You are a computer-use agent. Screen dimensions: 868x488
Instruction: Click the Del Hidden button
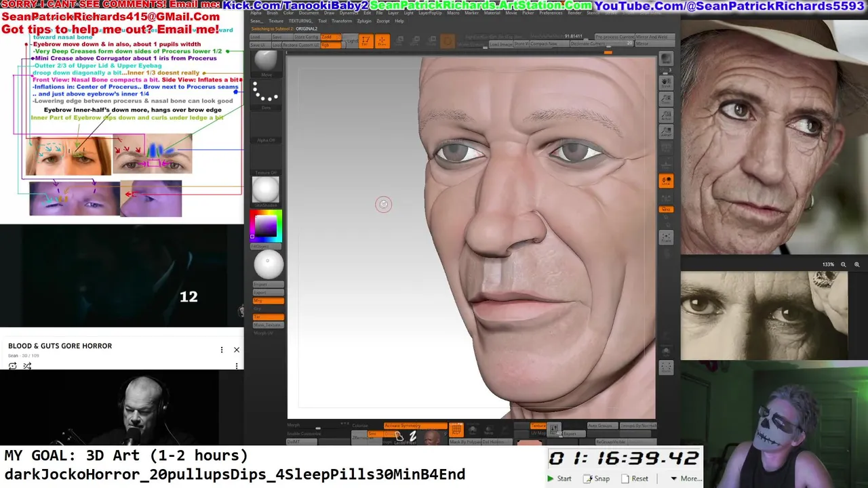pyautogui.click(x=496, y=442)
